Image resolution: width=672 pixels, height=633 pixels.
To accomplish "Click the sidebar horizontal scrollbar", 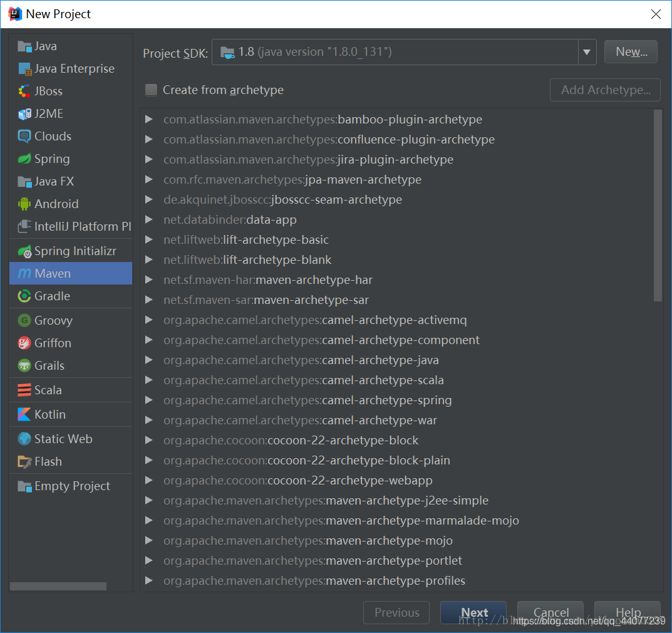I will pos(58,586).
